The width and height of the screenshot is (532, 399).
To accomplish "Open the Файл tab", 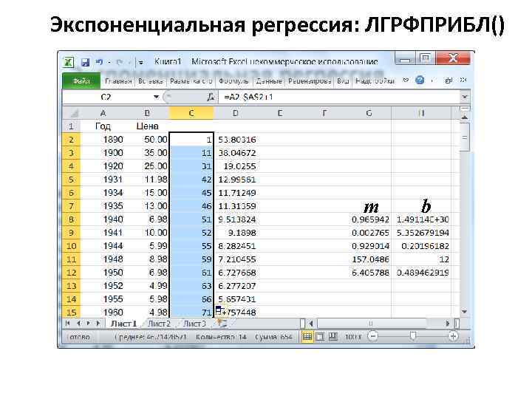I will pyautogui.click(x=81, y=81).
